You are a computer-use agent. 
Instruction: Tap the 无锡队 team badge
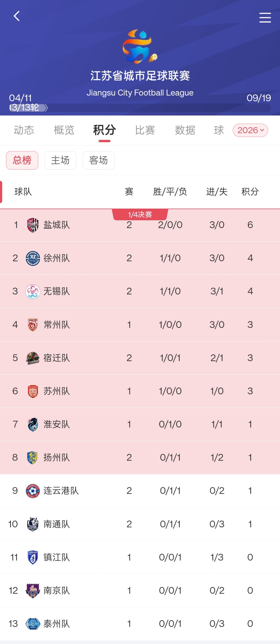click(33, 291)
